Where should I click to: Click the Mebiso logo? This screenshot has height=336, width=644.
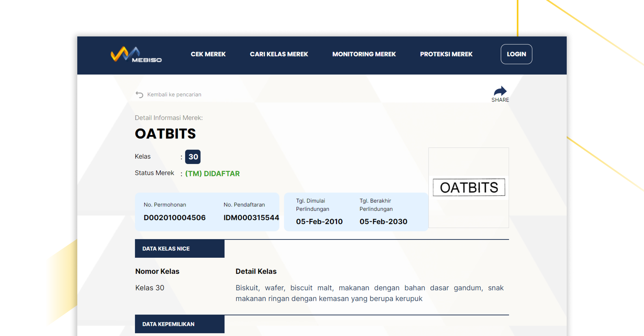click(136, 54)
